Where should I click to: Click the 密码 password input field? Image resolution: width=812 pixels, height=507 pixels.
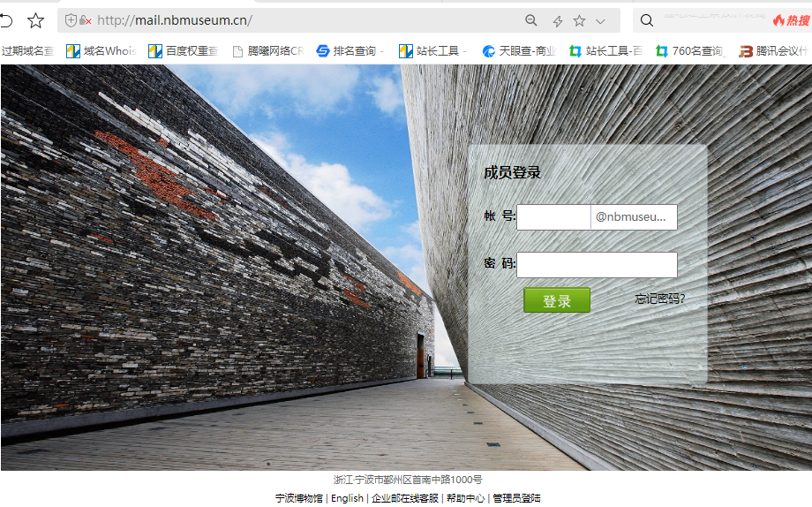tap(597, 265)
